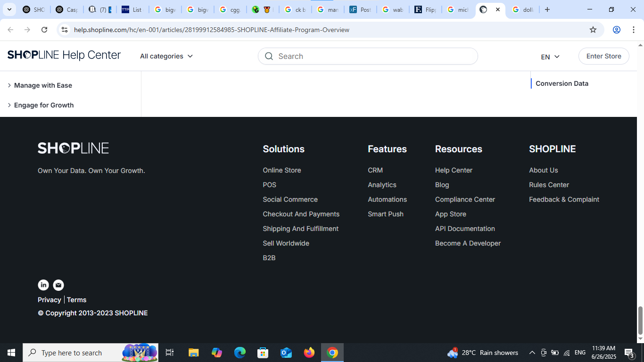Go back with the browser back arrow
This screenshot has width=644, height=362.
10,30
